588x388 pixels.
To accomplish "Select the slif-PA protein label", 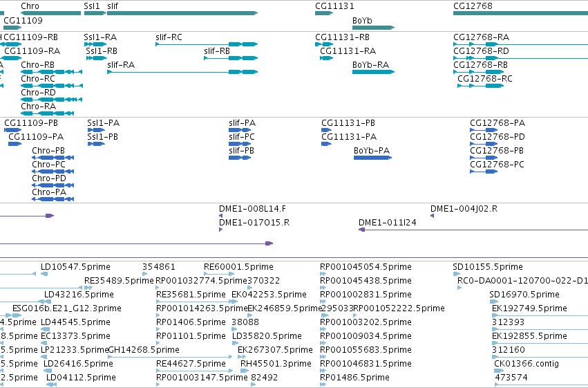I will (x=243, y=123).
